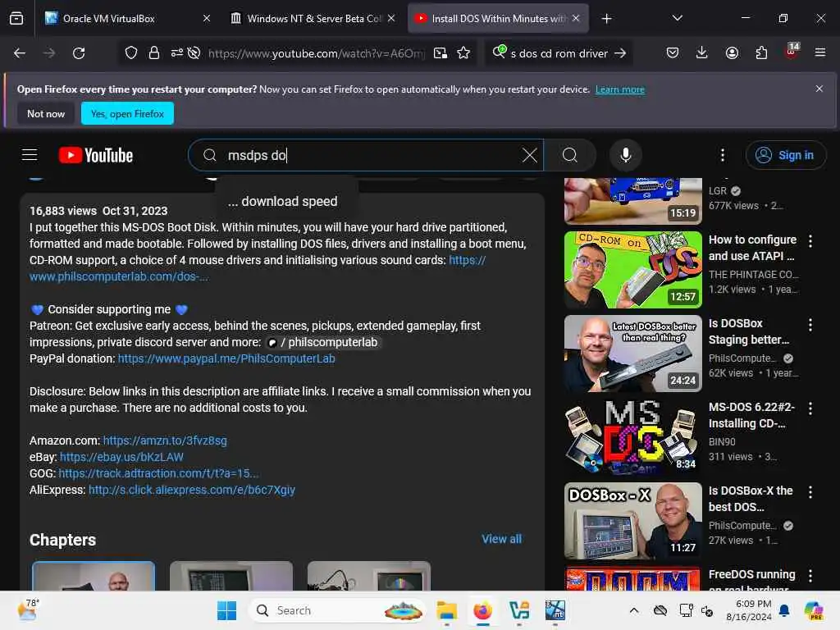Click View all chapters
Image resolution: width=840 pixels, height=630 pixels.
coord(501,539)
